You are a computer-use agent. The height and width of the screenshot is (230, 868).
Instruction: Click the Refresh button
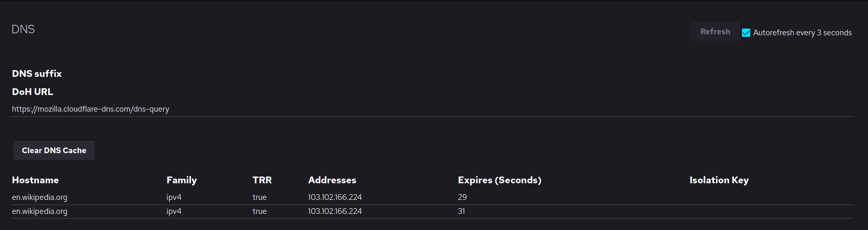click(x=714, y=32)
